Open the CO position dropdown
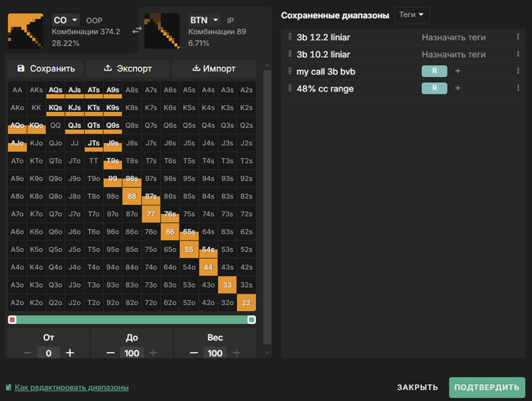 click(65, 20)
